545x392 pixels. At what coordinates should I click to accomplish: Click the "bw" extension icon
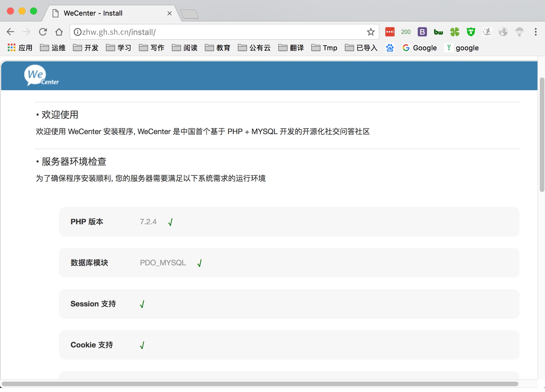coord(438,32)
